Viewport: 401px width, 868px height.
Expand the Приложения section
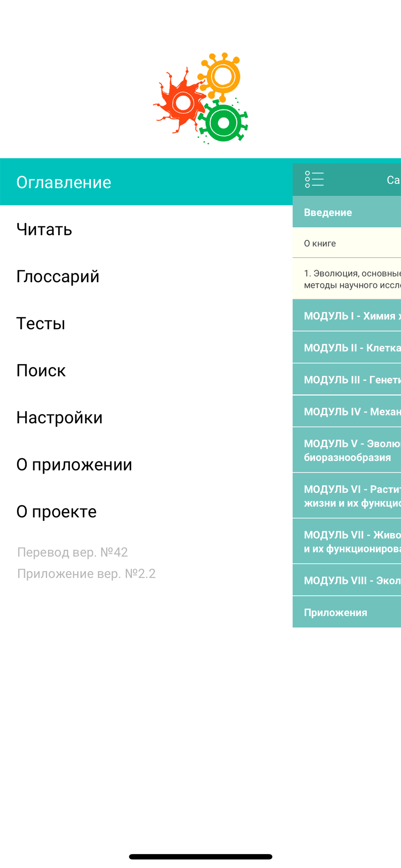[x=347, y=612]
